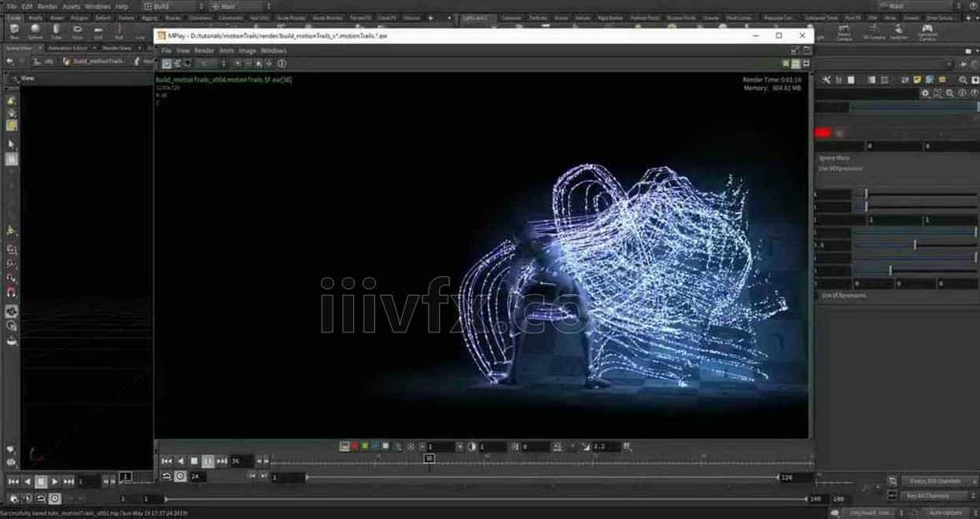Image resolution: width=980 pixels, height=519 pixels.
Task: Switch to the Animation Editor tab
Action: 67,48
